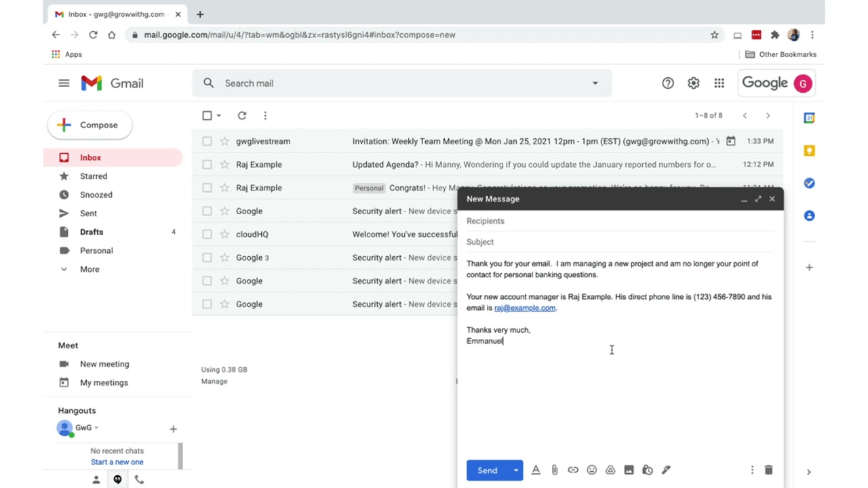Click the Compose button

pyautogui.click(x=90, y=125)
